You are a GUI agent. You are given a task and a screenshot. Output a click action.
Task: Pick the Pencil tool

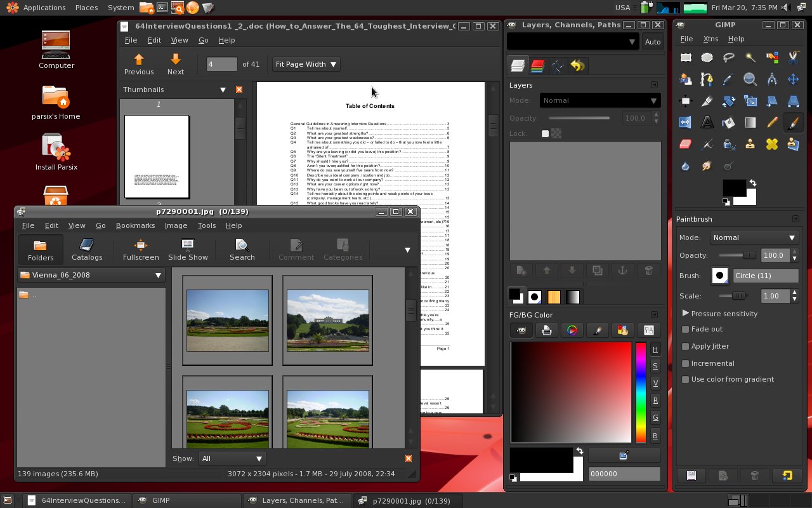(772, 123)
